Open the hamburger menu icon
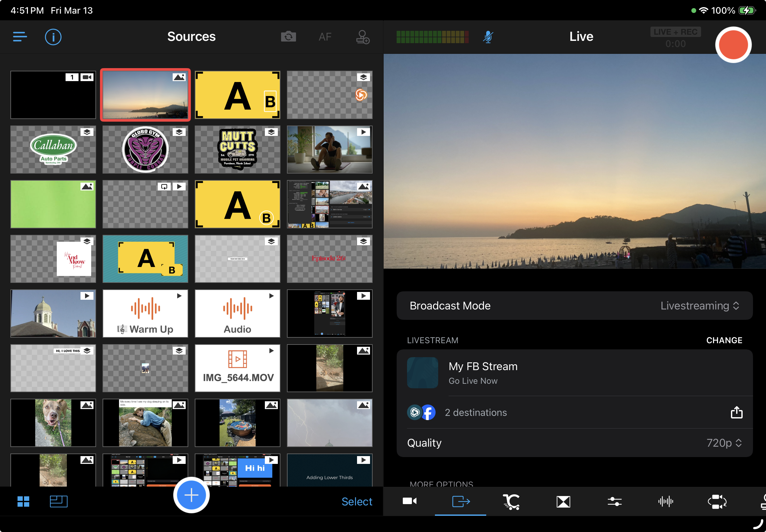The width and height of the screenshot is (766, 532). click(x=20, y=37)
